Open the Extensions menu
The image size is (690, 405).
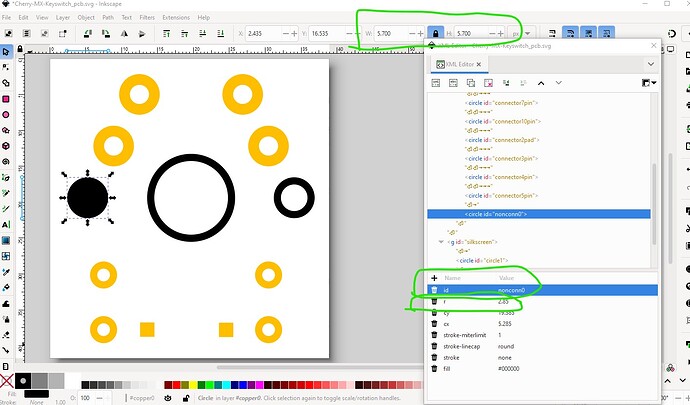176,18
